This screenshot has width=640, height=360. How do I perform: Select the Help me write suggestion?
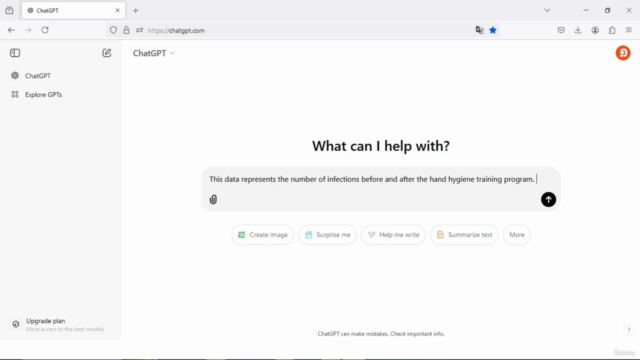(393, 235)
